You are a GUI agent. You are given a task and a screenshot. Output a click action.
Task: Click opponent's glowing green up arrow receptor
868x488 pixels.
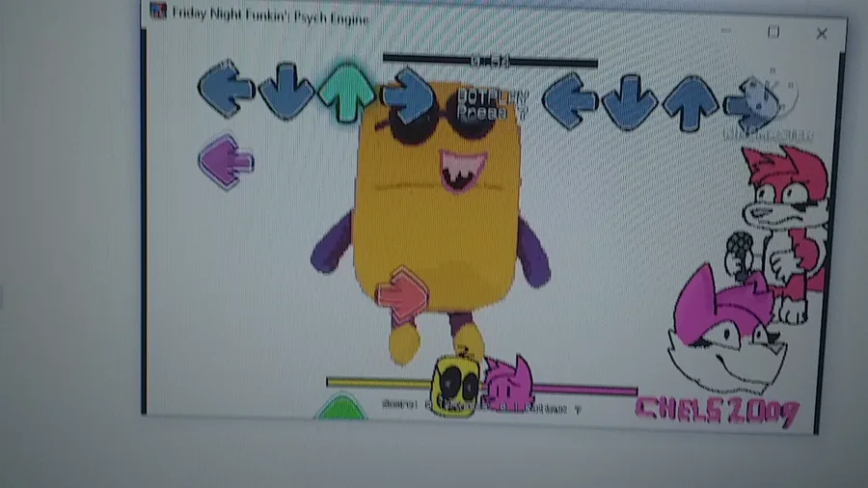(346, 93)
